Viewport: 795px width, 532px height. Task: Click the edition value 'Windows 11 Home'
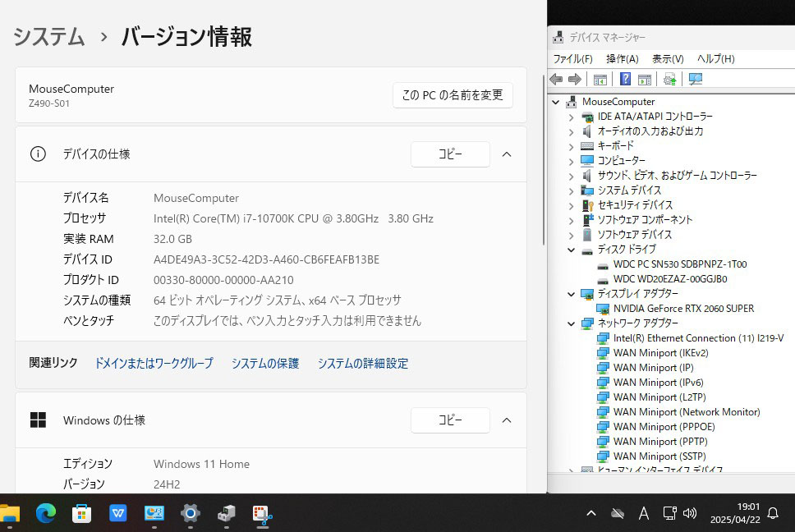pos(202,464)
